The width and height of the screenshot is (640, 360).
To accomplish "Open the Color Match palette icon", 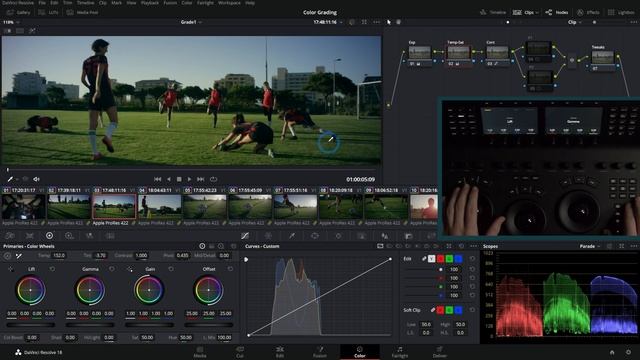I will (30, 236).
